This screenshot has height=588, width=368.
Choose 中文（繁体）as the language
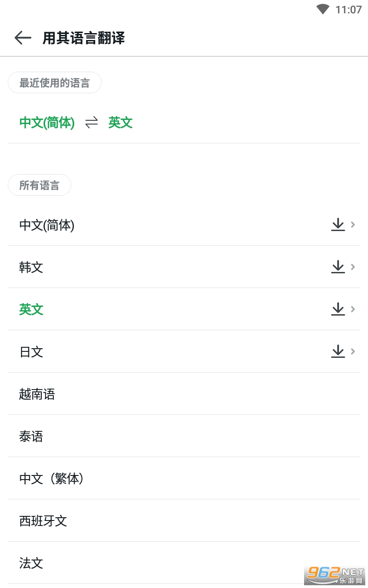52,478
